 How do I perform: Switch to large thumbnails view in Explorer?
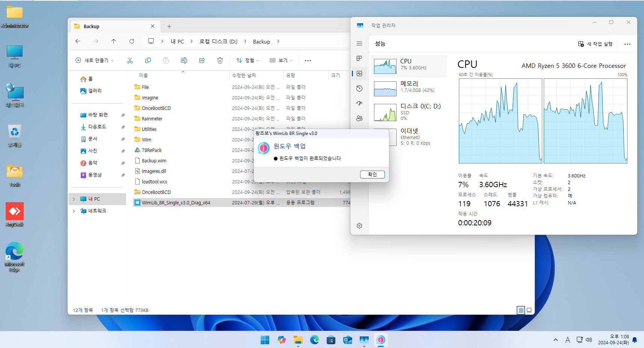(529, 310)
